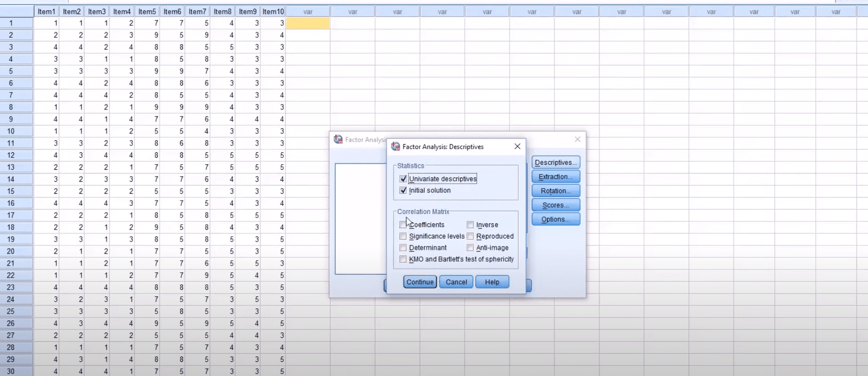
Task: Open the Scores... dialog
Action: (x=556, y=205)
